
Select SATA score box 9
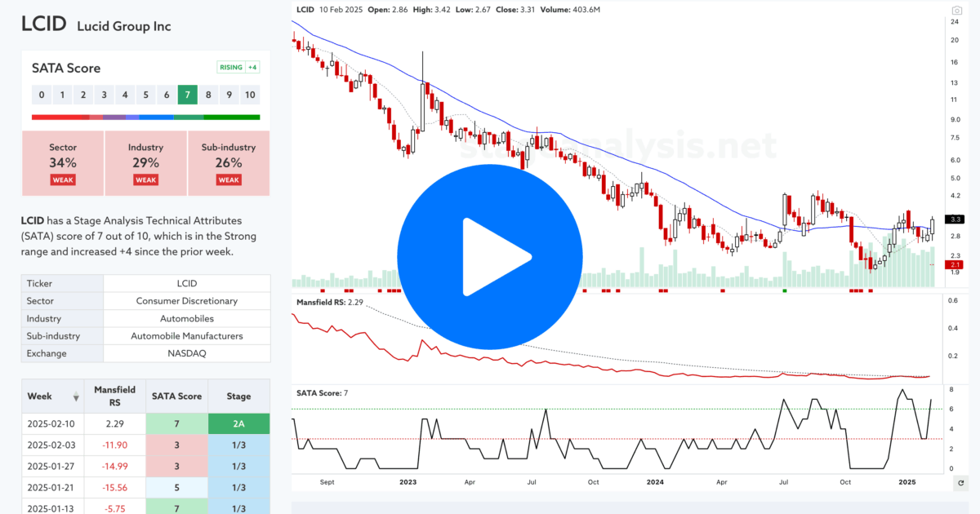(x=229, y=95)
